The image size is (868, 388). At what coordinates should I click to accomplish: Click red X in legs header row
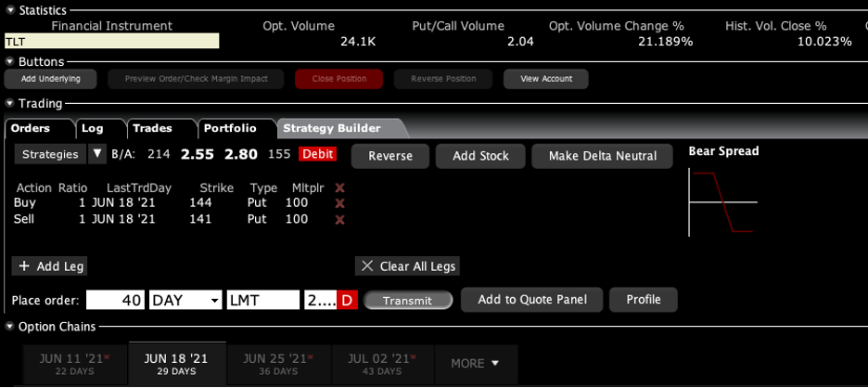[339, 188]
